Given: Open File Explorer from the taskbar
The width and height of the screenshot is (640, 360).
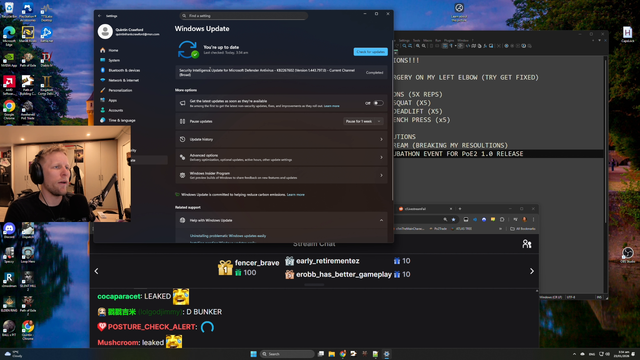Looking at the screenshot, I should 331,354.
